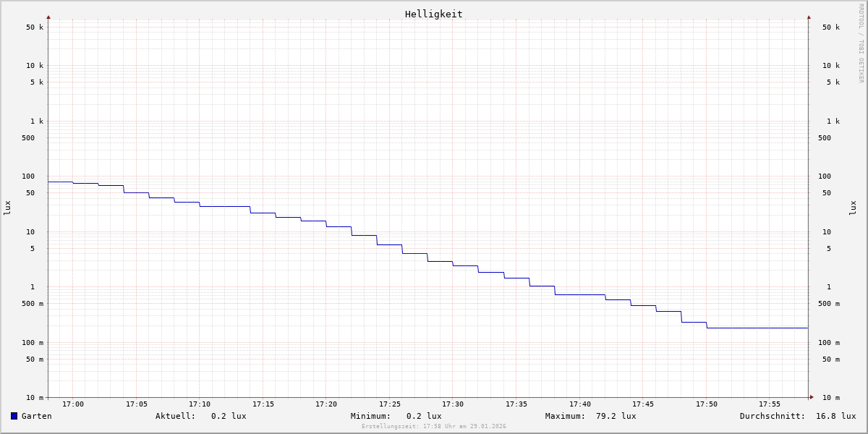The height and width of the screenshot is (434, 868).
Task: Click the red arrow at the x-axis end
Action: 812,397
